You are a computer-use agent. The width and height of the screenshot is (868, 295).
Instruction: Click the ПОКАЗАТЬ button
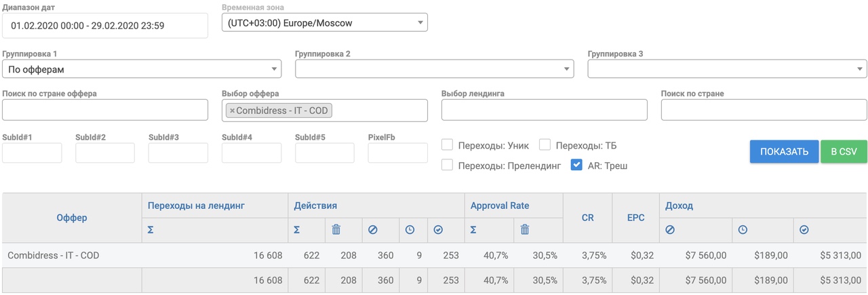point(784,152)
